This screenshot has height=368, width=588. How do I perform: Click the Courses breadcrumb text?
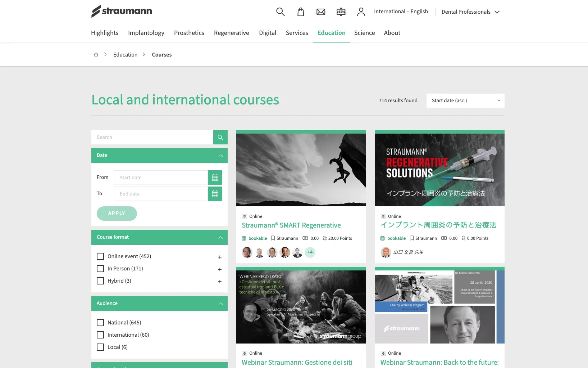[x=162, y=55]
